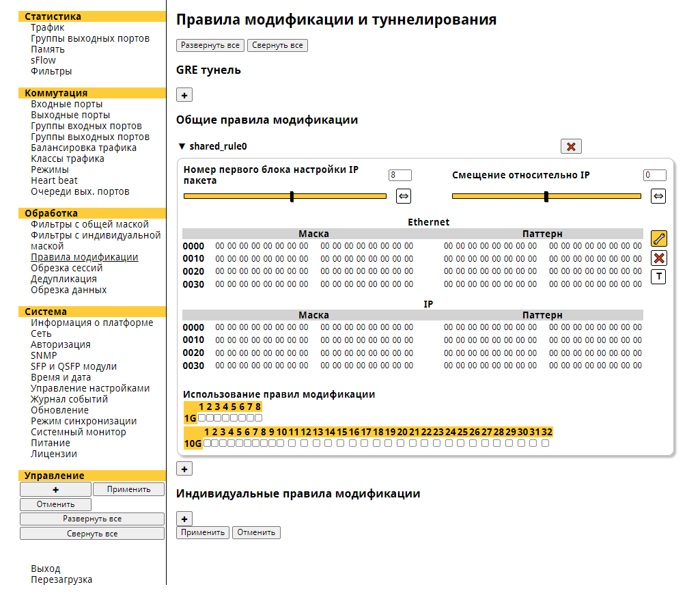Open Информация о платформе

tap(92, 323)
